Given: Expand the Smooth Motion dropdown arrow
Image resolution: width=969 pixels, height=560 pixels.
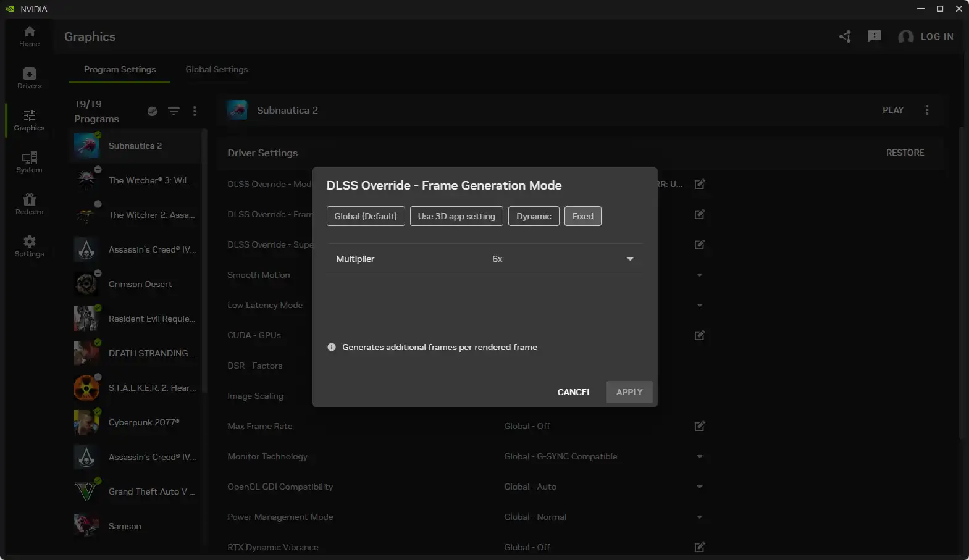Looking at the screenshot, I should [x=699, y=275].
